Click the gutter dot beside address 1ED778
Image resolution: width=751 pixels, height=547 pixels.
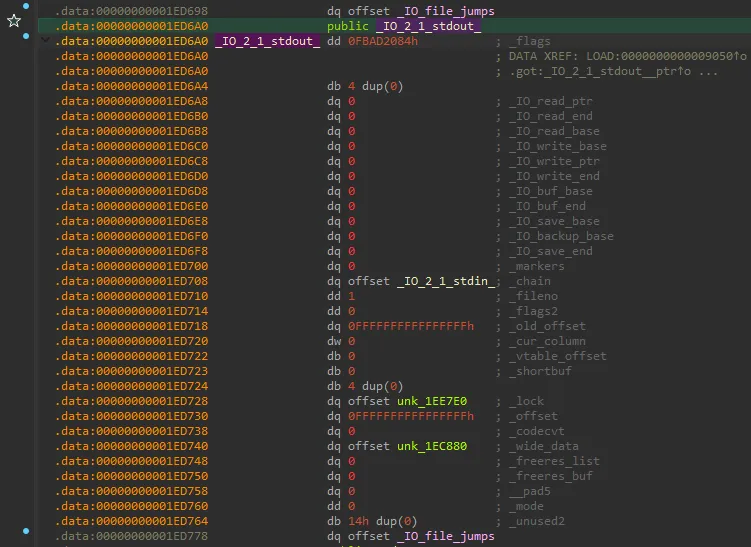(26, 531)
